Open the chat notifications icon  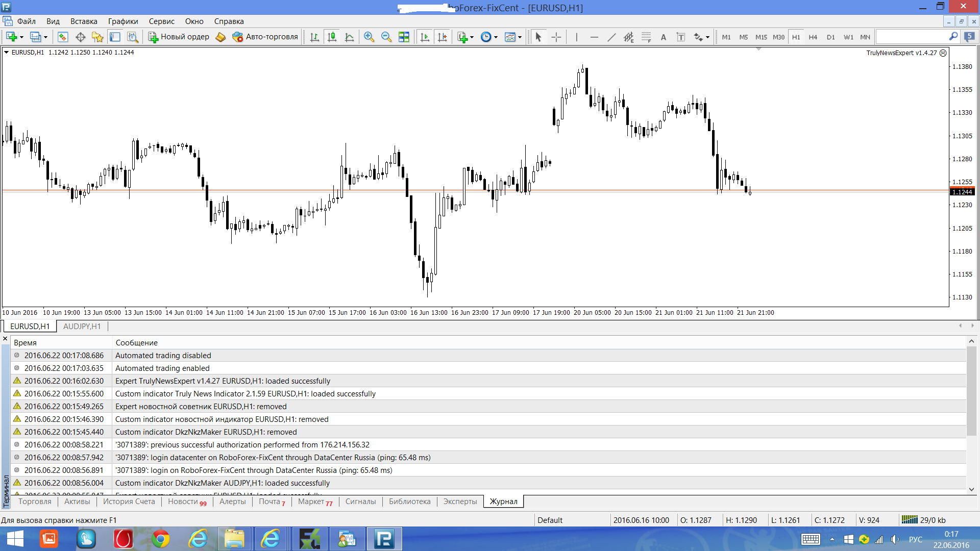[969, 37]
